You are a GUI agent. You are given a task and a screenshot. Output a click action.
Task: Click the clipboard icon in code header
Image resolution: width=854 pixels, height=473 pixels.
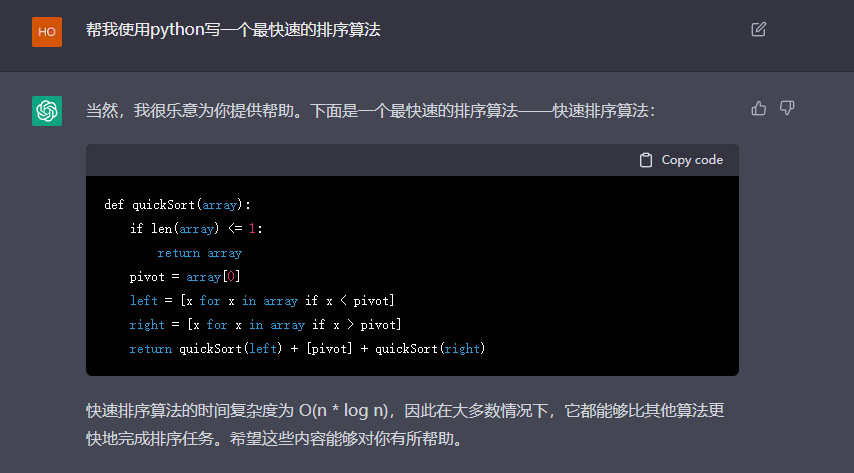pyautogui.click(x=646, y=160)
